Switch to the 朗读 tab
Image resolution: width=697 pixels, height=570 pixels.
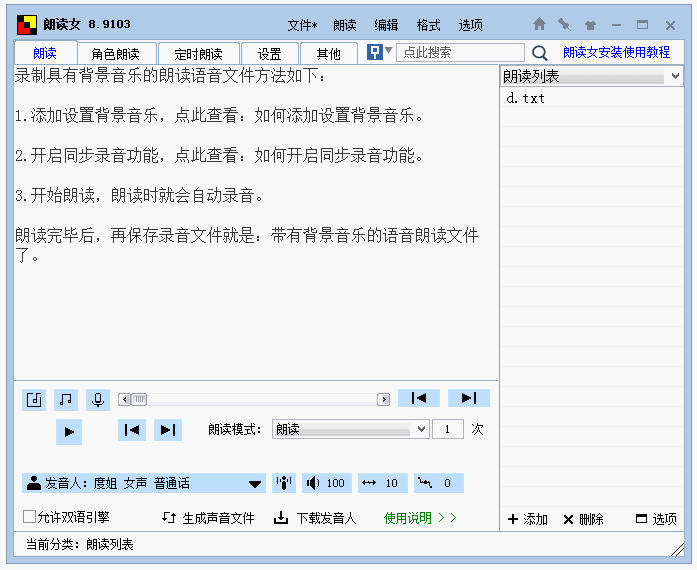(x=45, y=53)
